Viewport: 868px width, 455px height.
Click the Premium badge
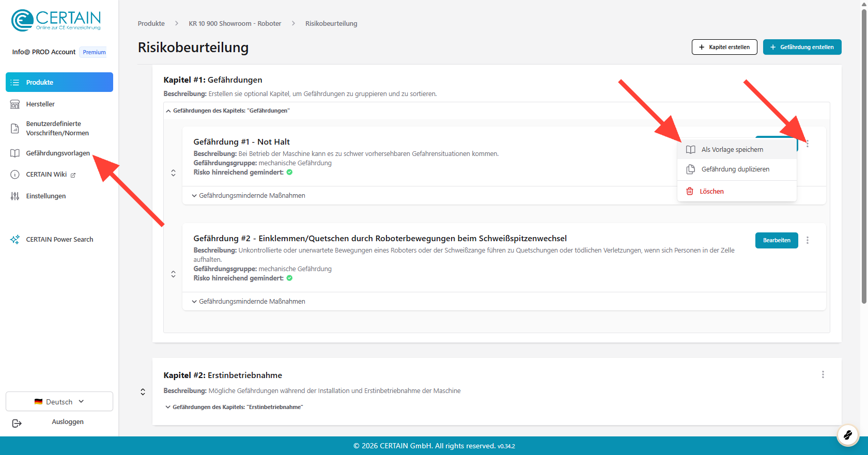[94, 52]
